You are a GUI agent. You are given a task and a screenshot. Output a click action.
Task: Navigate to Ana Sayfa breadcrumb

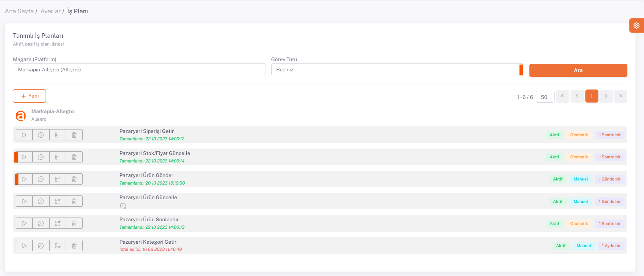(19, 11)
